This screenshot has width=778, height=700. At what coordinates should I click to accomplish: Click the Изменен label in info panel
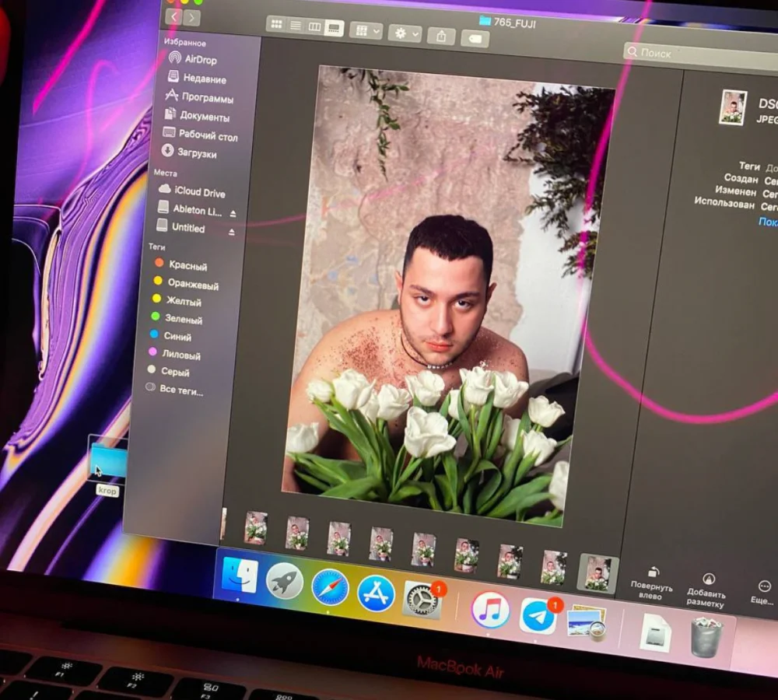tap(735, 191)
